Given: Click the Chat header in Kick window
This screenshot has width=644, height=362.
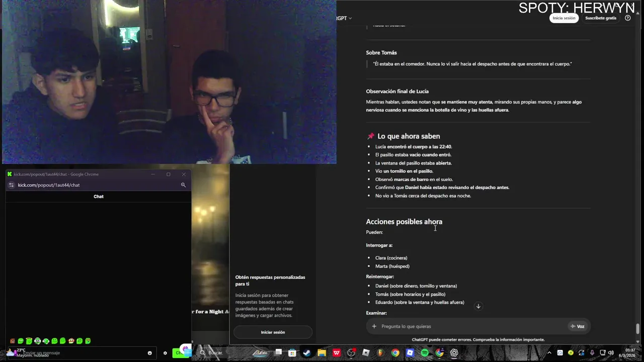Looking at the screenshot, I should point(99,197).
